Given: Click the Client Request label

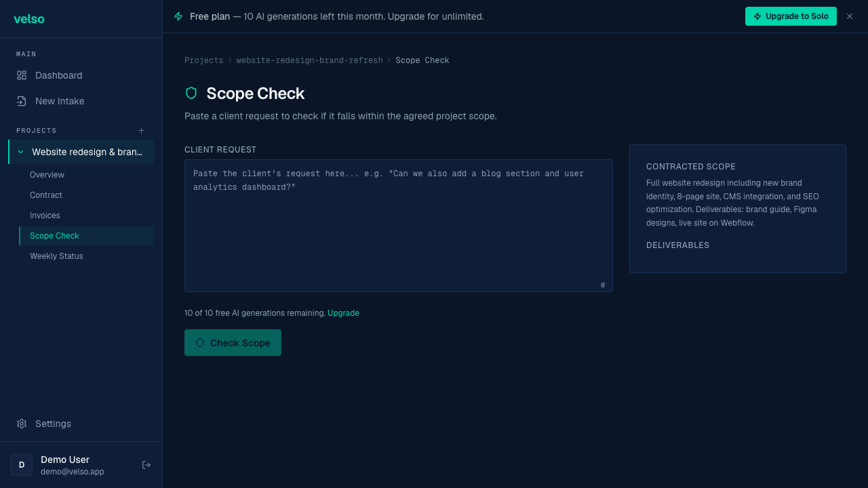Looking at the screenshot, I should click(x=220, y=150).
